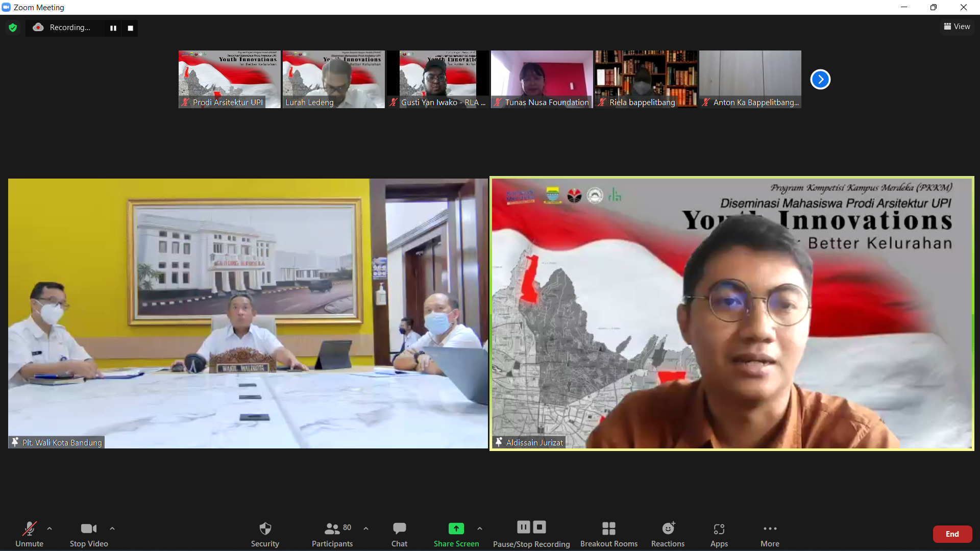Viewport: 980px width, 551px height.
Task: Restore down the Zoom Meeting window
Action: coord(934,7)
